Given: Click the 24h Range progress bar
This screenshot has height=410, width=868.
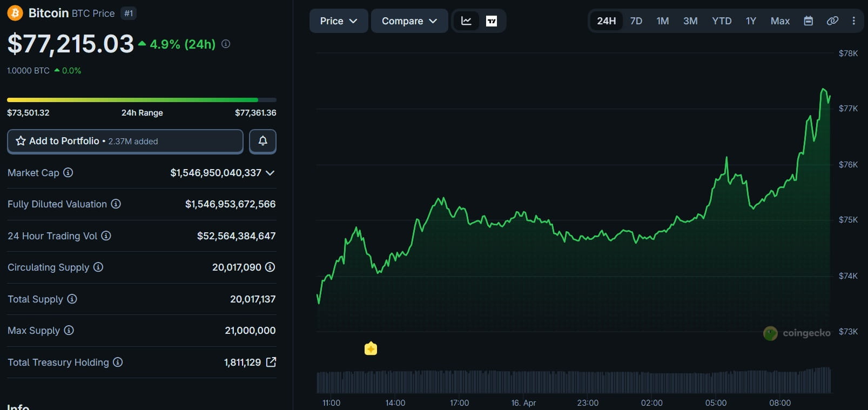Looking at the screenshot, I should 142,100.
